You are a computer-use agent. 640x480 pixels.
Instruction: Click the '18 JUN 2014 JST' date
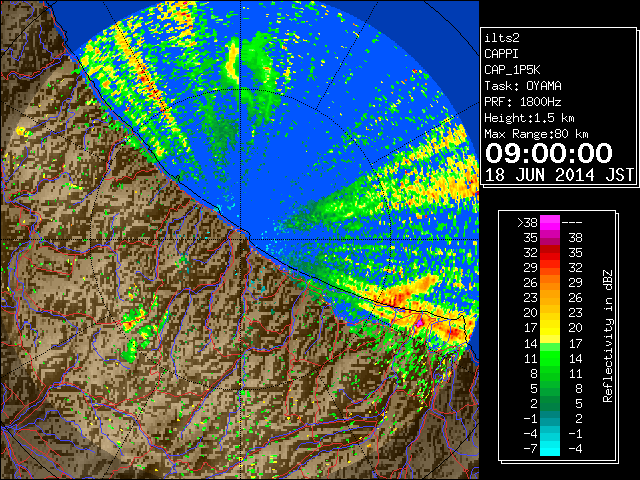pos(559,175)
